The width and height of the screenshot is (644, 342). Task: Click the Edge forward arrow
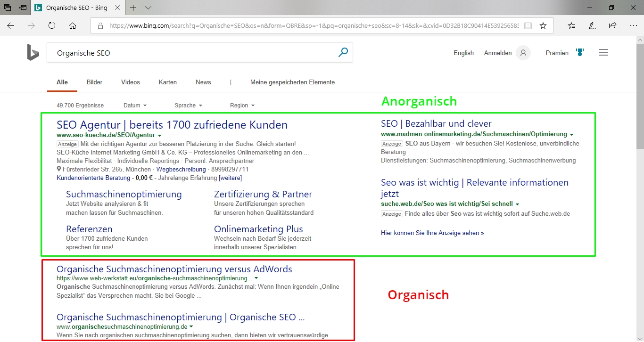tap(32, 26)
